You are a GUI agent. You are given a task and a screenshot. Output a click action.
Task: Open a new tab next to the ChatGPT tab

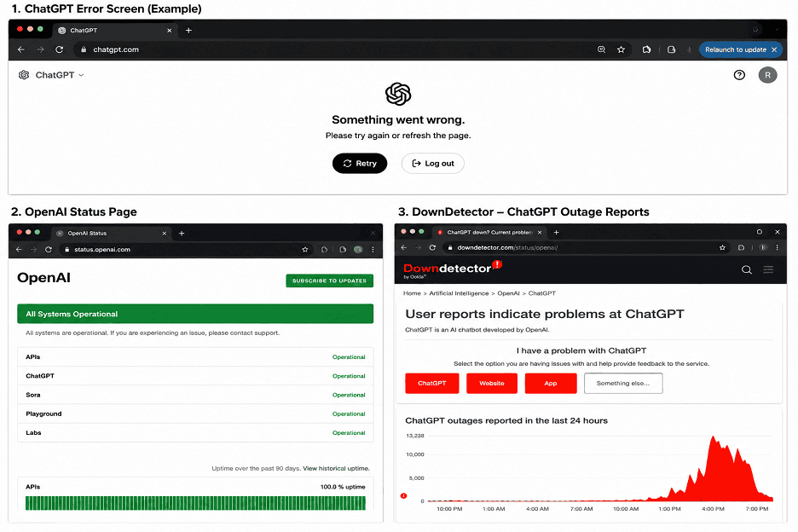click(188, 31)
